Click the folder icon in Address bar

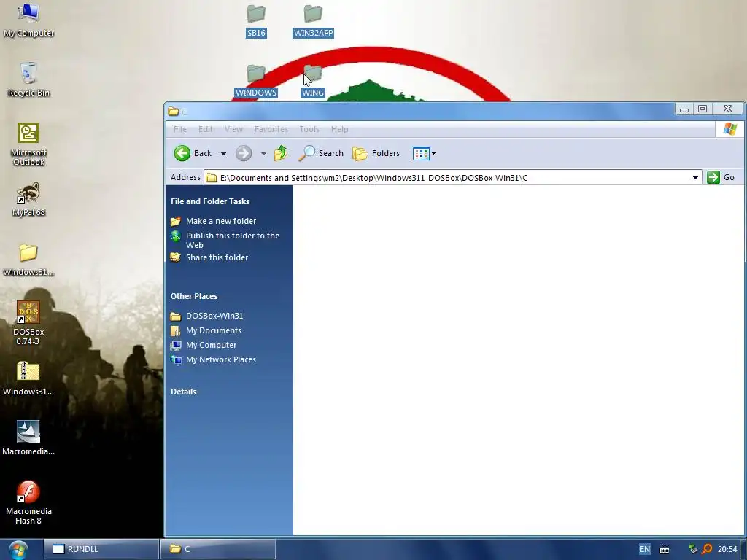(x=212, y=178)
